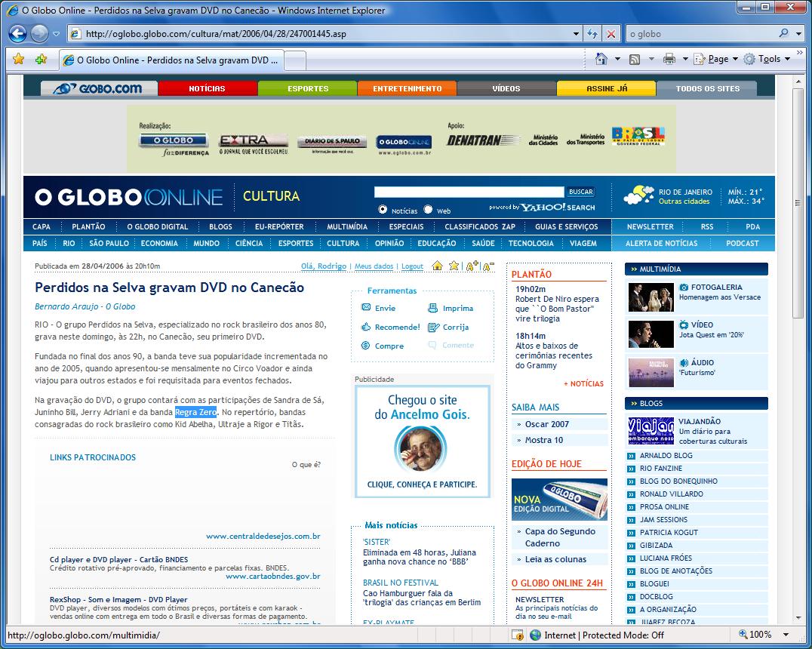Click in the O Globo search input field
Image resolution: width=812 pixels, height=649 pixels.
pyautogui.click(x=469, y=192)
